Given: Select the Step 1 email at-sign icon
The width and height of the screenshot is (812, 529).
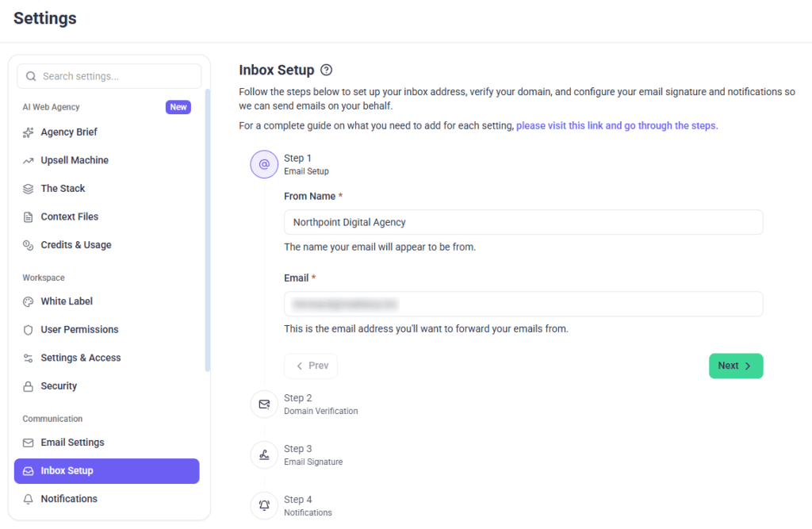Looking at the screenshot, I should coord(264,164).
